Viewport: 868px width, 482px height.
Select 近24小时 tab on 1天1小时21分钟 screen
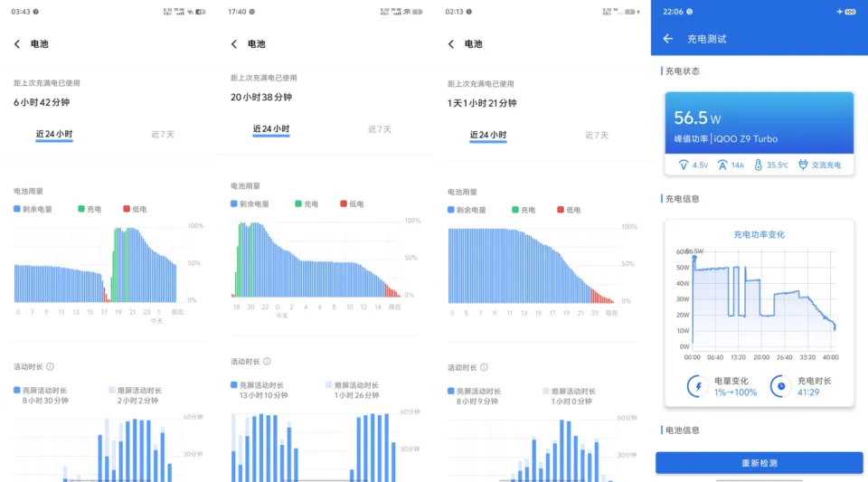click(x=488, y=135)
